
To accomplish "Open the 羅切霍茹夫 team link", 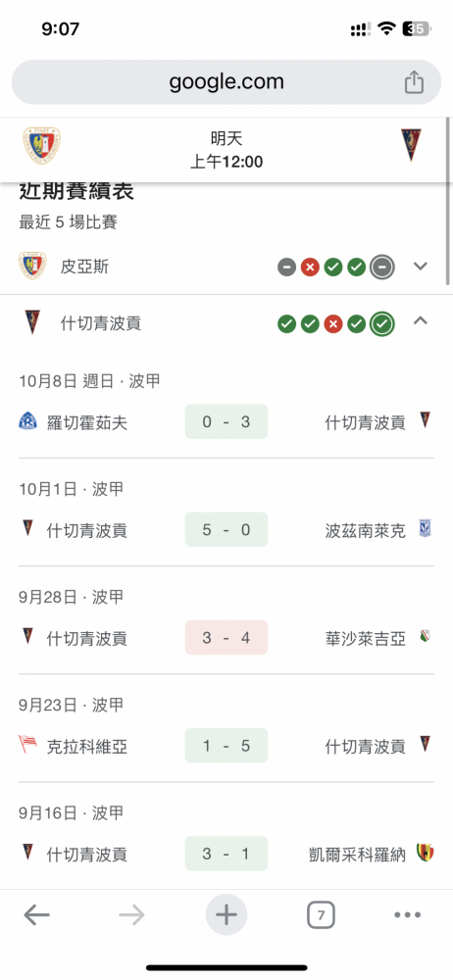I will click(x=87, y=422).
